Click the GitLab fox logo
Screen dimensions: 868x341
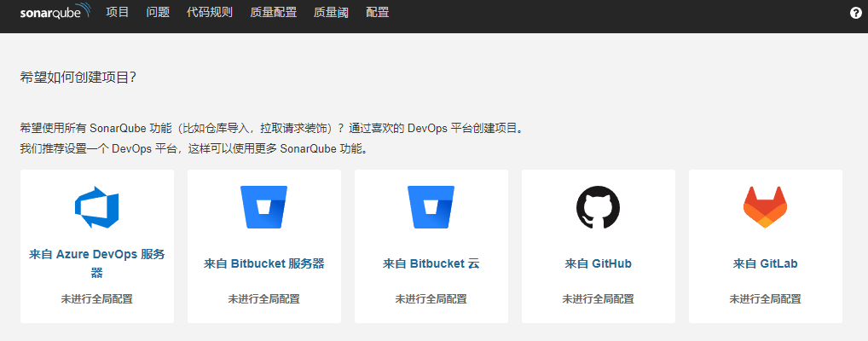[765, 208]
